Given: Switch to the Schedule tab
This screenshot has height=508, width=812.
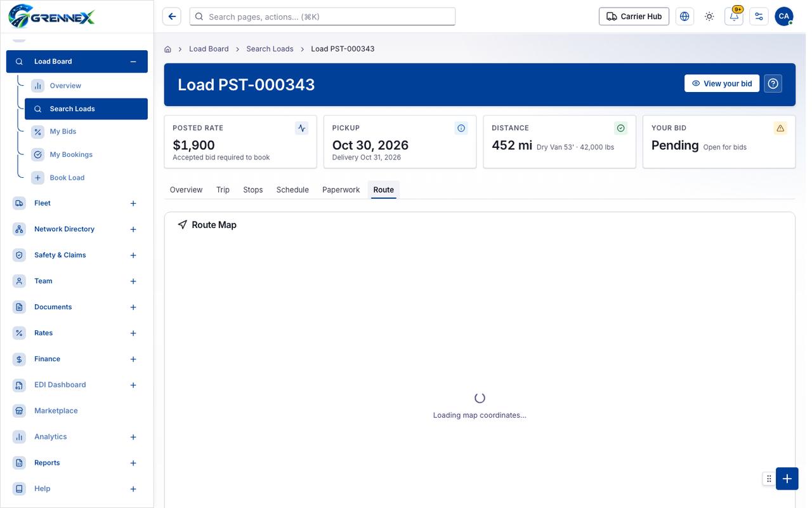Looking at the screenshot, I should 292,190.
